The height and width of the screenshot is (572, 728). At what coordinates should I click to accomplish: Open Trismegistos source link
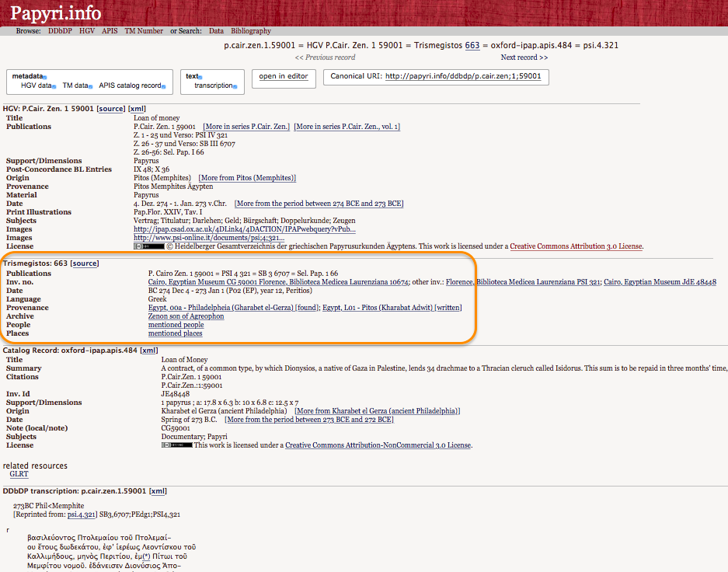(85, 263)
